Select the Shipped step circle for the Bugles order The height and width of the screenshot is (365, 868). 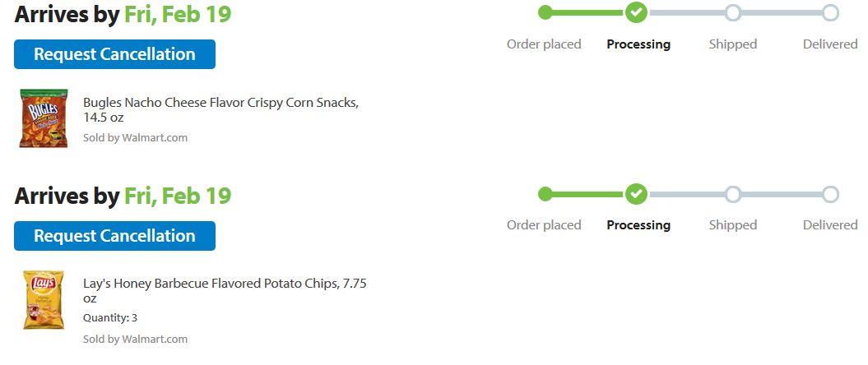coord(733,12)
